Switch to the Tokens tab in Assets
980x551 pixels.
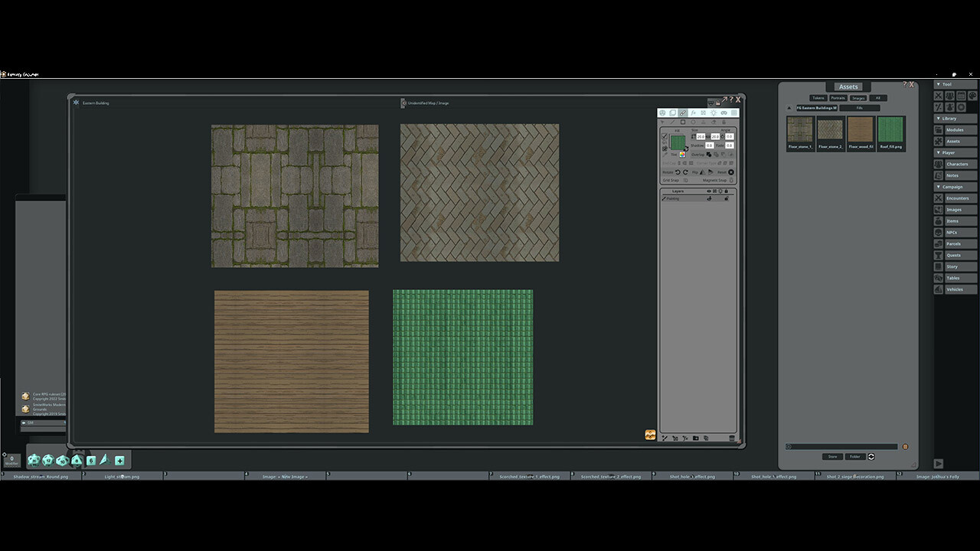[818, 98]
